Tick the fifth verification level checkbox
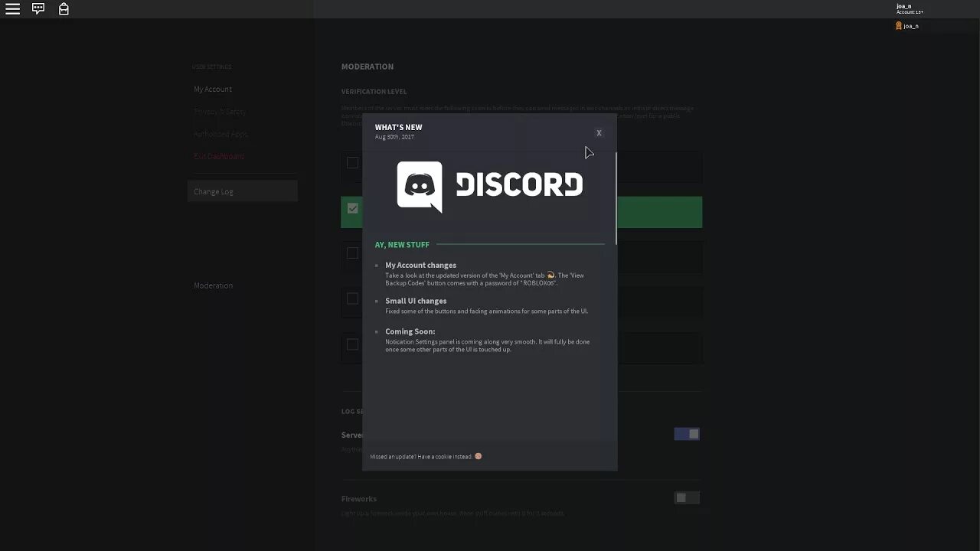The image size is (980, 551). (x=352, y=344)
